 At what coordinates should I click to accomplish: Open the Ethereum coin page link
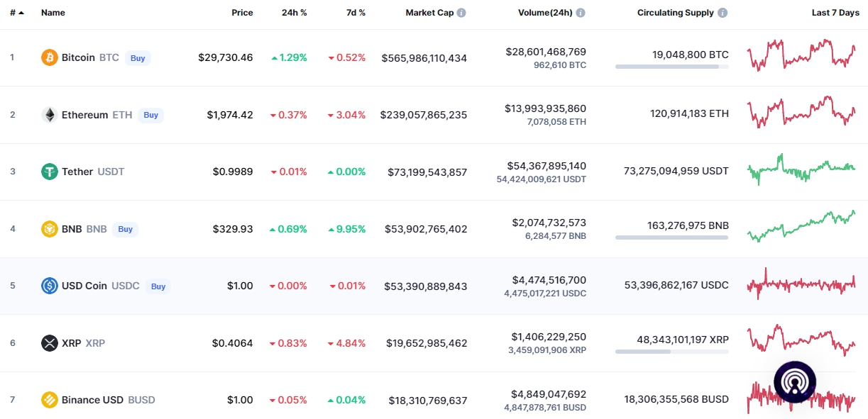pyautogui.click(x=97, y=115)
